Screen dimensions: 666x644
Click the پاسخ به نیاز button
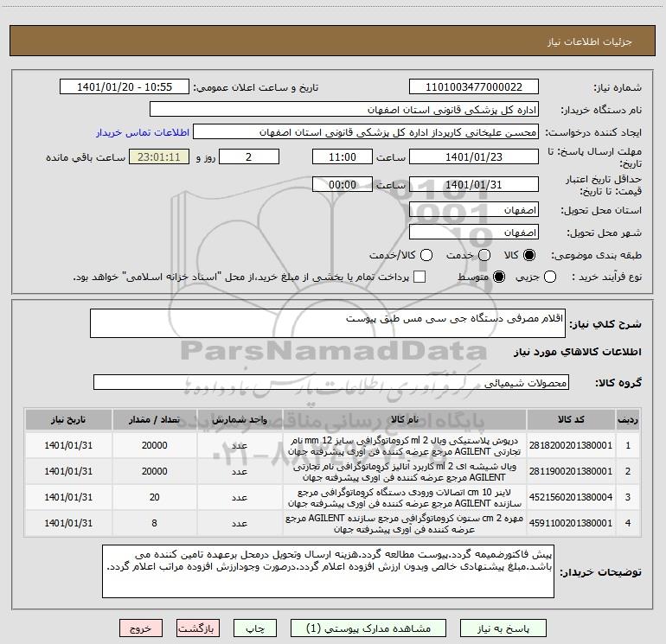click(503, 628)
